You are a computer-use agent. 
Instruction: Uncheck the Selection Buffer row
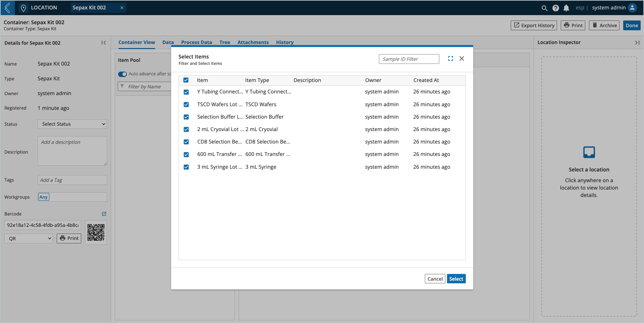[x=186, y=117]
